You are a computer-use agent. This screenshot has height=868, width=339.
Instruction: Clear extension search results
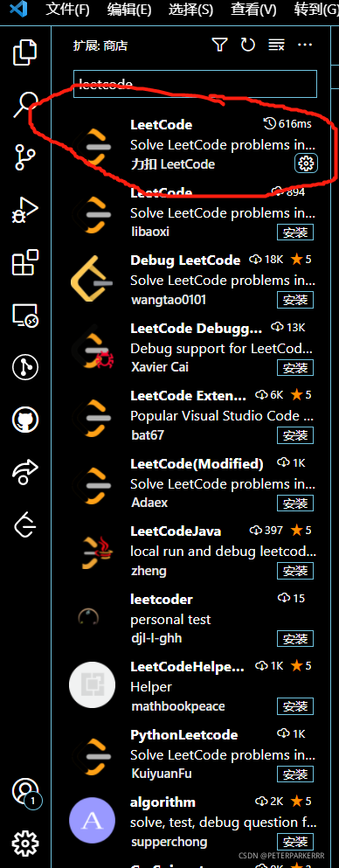(x=276, y=45)
